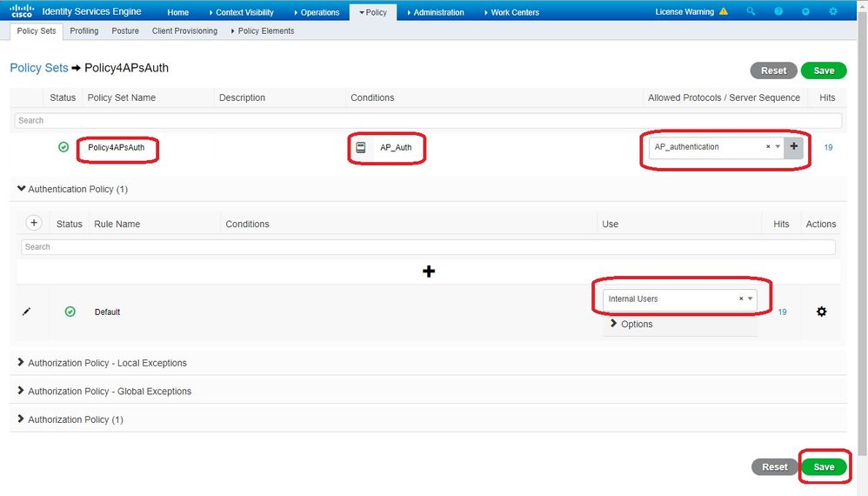Screen dimensions: 868x496
Task: Switch to the Client Provisioning tab
Action: pos(185,31)
